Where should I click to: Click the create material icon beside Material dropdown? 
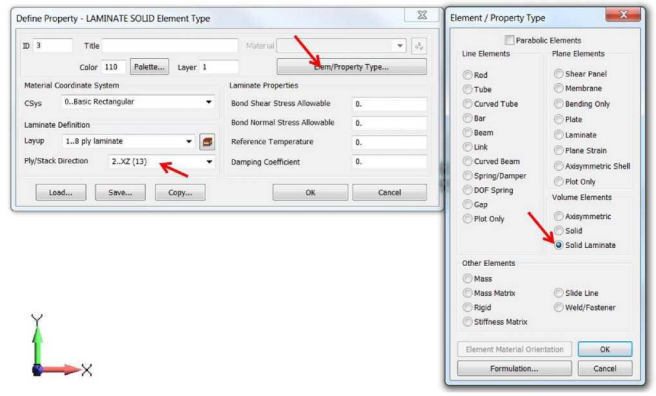(x=419, y=46)
